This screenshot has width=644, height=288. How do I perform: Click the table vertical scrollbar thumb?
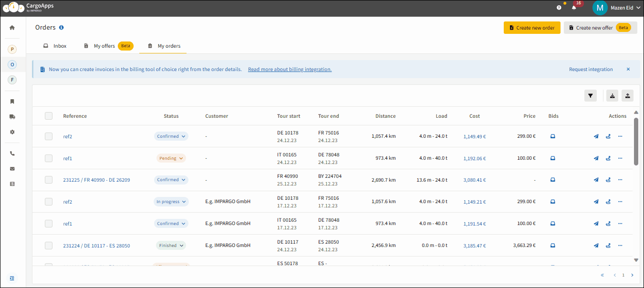pos(636,141)
